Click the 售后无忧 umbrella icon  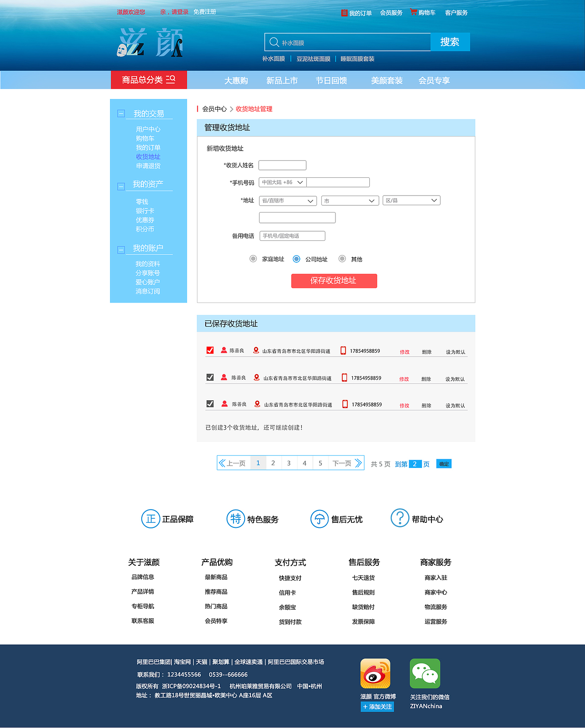coord(319,519)
